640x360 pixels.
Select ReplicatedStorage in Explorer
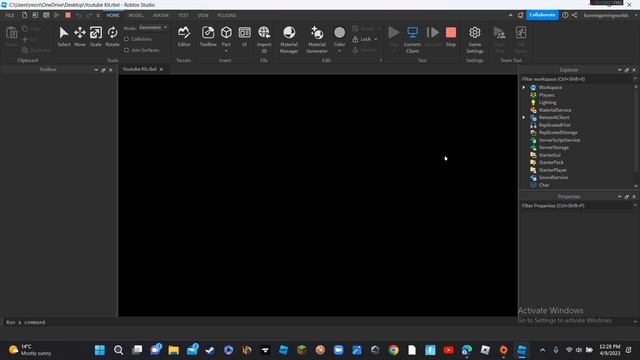pos(558,133)
